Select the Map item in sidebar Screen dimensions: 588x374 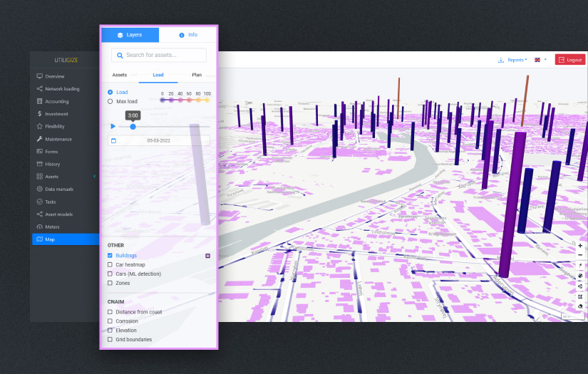(66, 239)
